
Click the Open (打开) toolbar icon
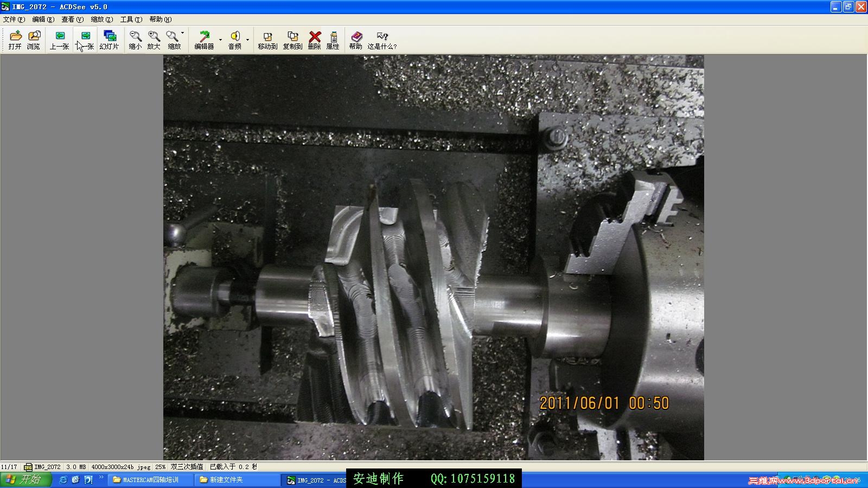click(x=15, y=40)
